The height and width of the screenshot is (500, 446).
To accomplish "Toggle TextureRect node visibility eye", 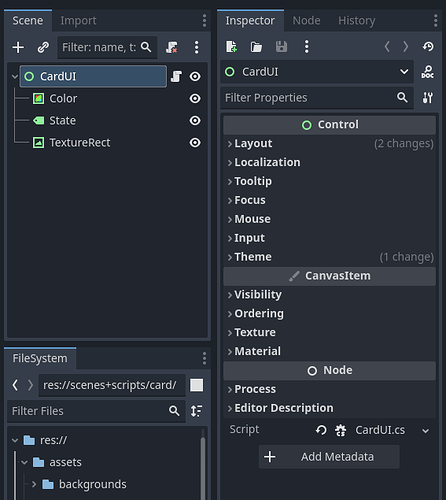I will pos(195,143).
